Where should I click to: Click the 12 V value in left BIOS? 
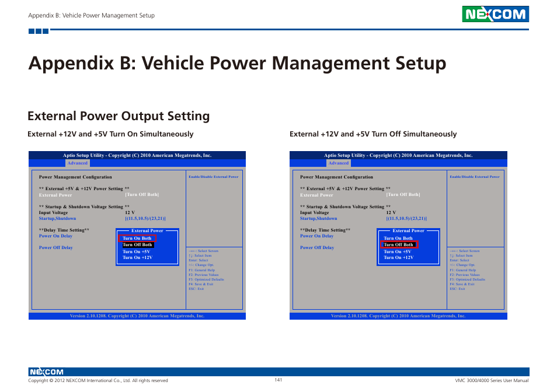(130, 212)
